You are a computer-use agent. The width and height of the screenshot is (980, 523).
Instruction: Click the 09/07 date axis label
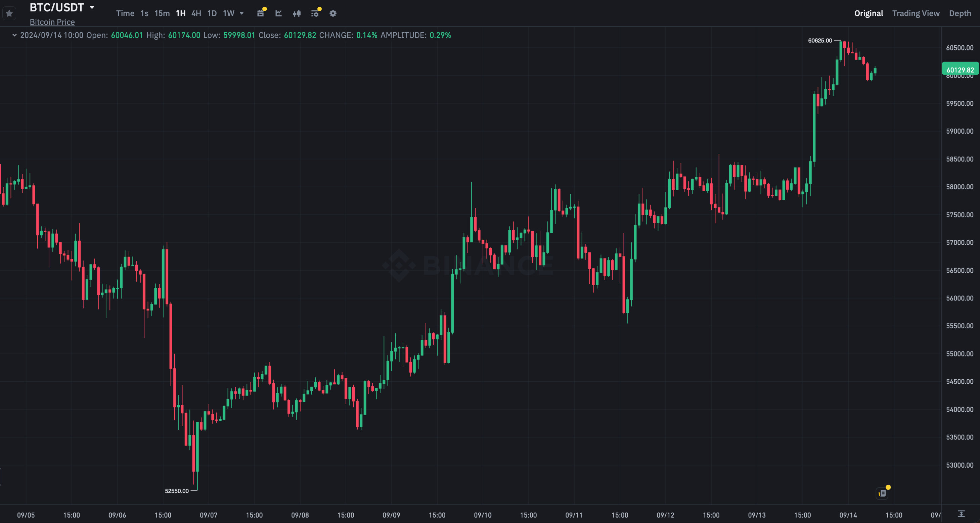(209, 515)
